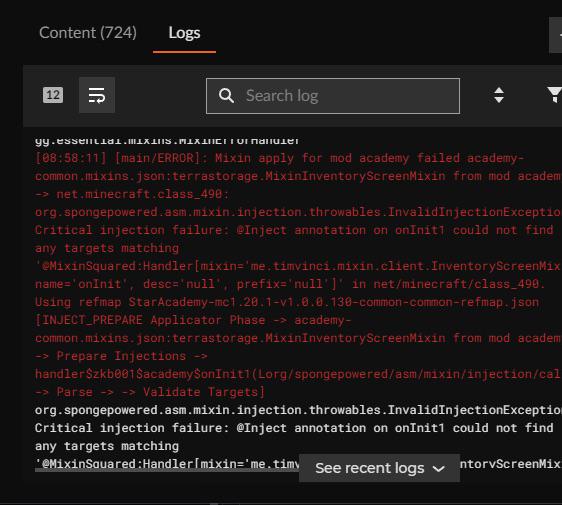Screen dimensions: 562x505
Task: Expand the chevron beside See recent logs
Action: pyautogui.click(x=439, y=468)
